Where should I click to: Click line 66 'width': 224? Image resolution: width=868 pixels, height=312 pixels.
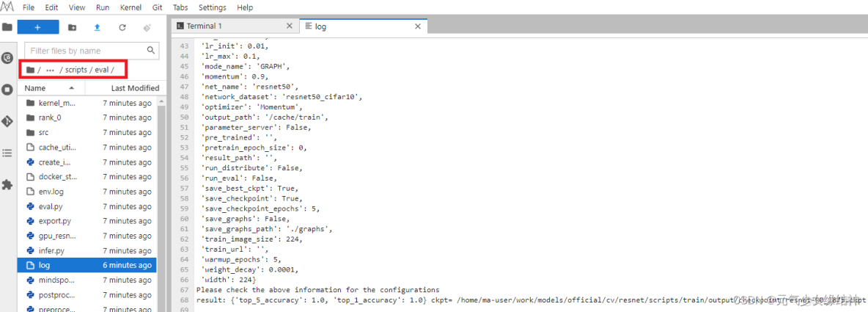click(227, 280)
